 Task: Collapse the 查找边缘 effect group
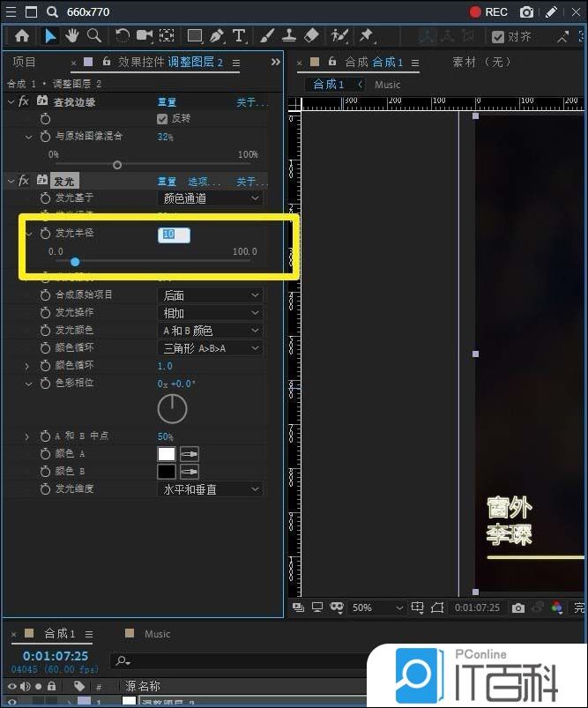pos(11,102)
